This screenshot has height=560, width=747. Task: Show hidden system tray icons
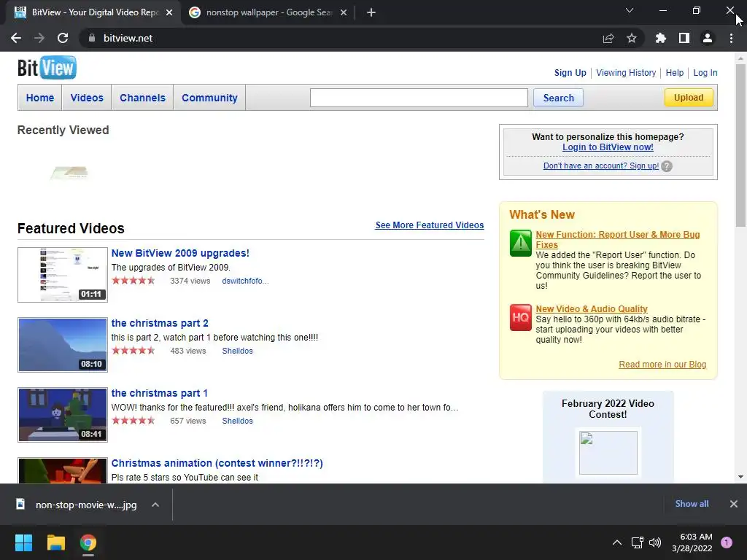click(617, 542)
